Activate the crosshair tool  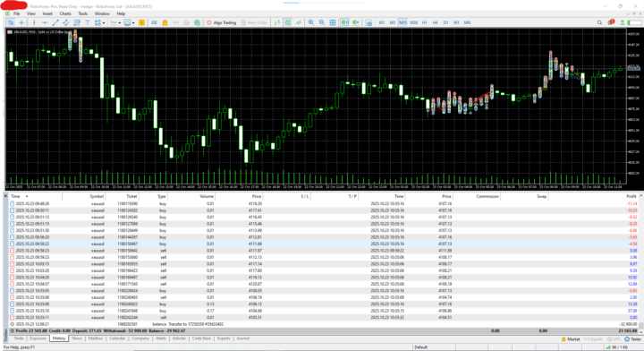[21, 22]
